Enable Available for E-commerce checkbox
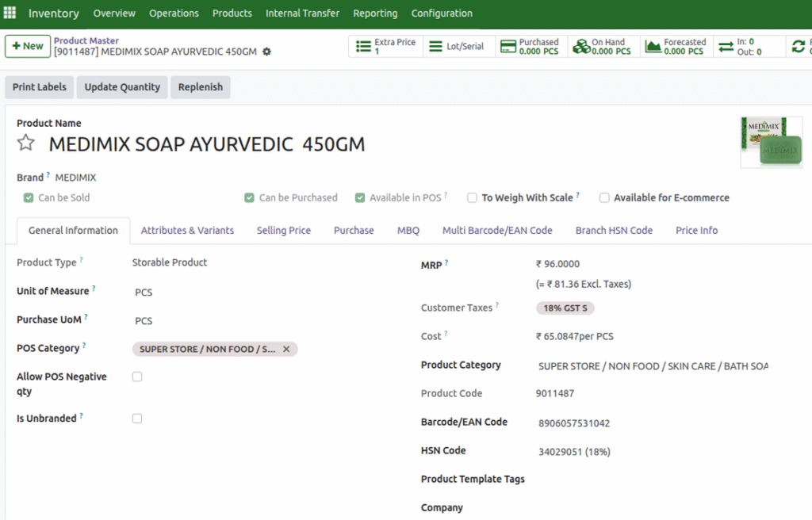The width and height of the screenshot is (812, 520). 604,197
